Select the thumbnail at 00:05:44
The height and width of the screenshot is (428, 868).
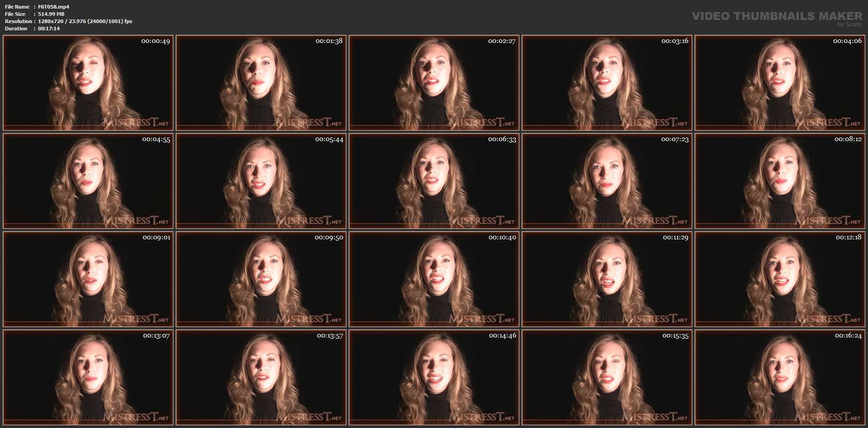pyautogui.click(x=261, y=181)
